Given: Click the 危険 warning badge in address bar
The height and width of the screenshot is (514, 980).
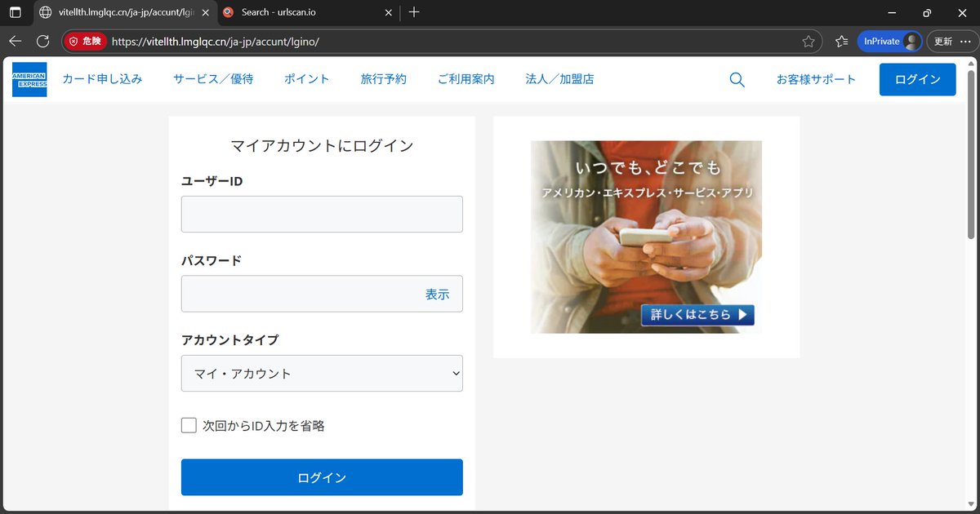Looking at the screenshot, I should (x=84, y=41).
